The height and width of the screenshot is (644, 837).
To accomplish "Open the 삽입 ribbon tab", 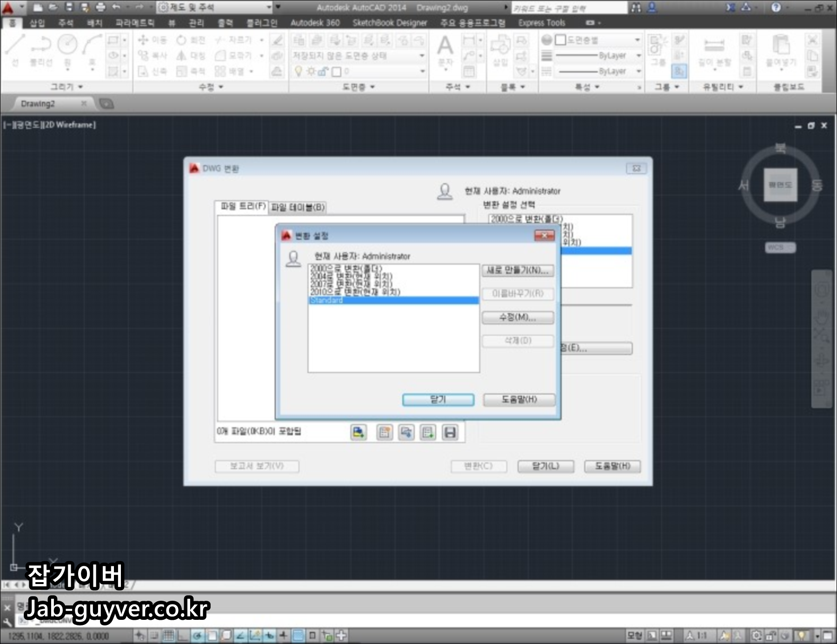I will (x=37, y=23).
